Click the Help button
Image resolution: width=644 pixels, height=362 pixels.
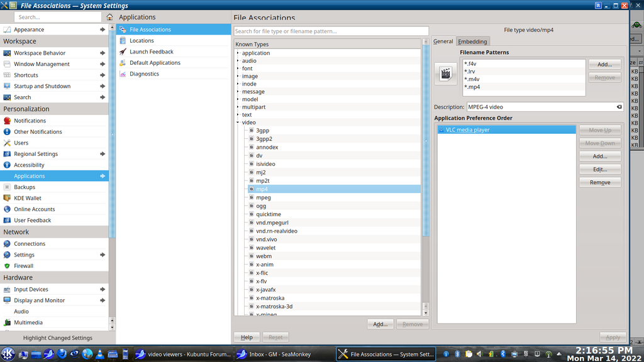tap(247, 337)
